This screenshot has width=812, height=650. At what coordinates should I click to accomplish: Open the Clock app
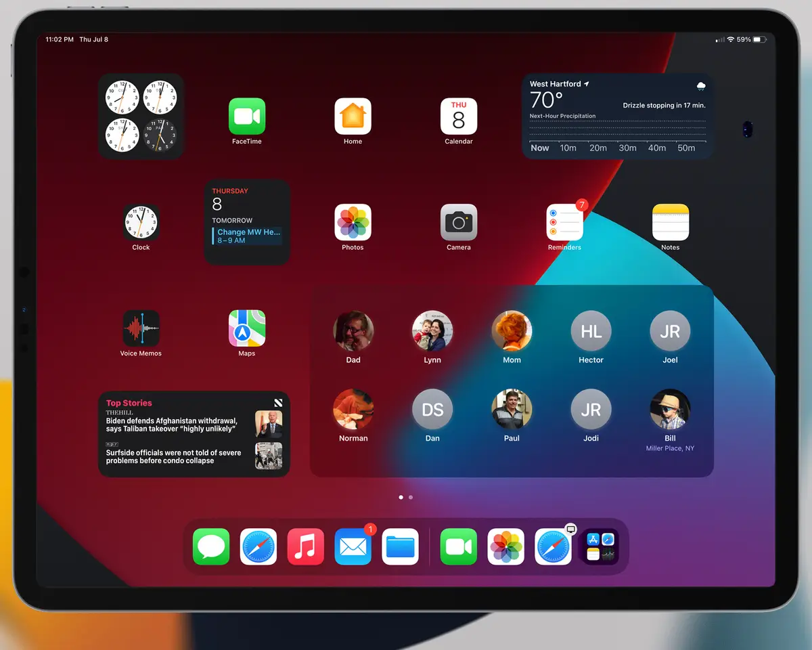pyautogui.click(x=141, y=222)
